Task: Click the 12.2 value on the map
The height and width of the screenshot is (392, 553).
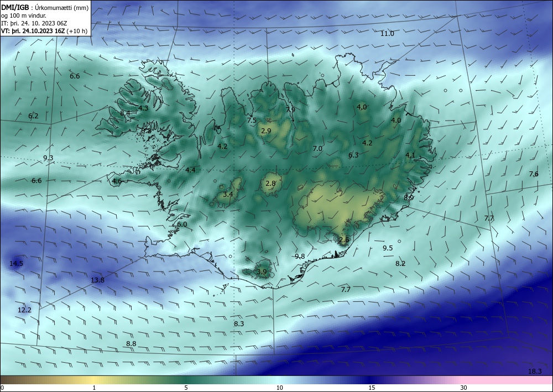Action: click(x=24, y=310)
